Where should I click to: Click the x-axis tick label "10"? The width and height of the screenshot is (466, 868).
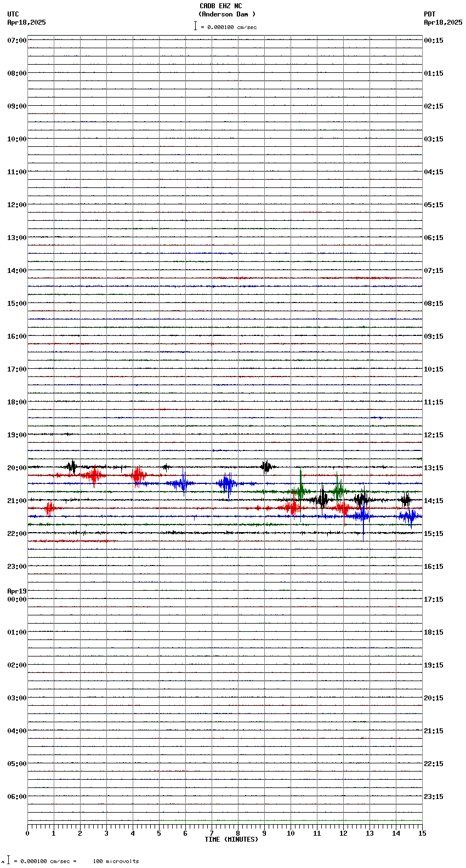[291, 833]
